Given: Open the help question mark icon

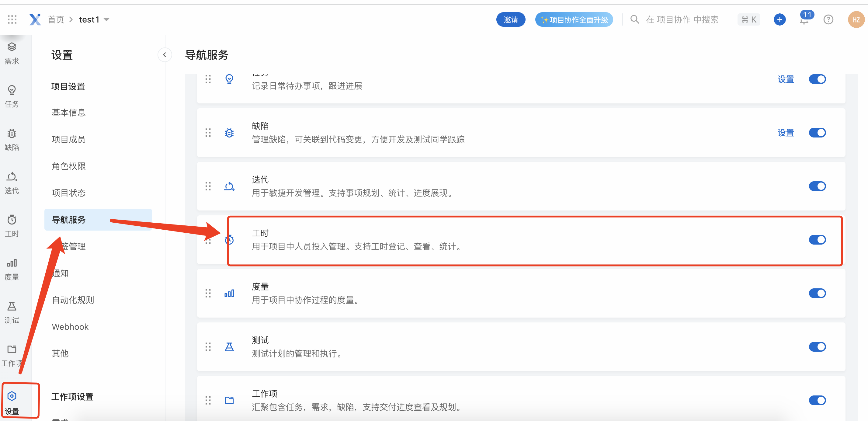Looking at the screenshot, I should click(828, 20).
